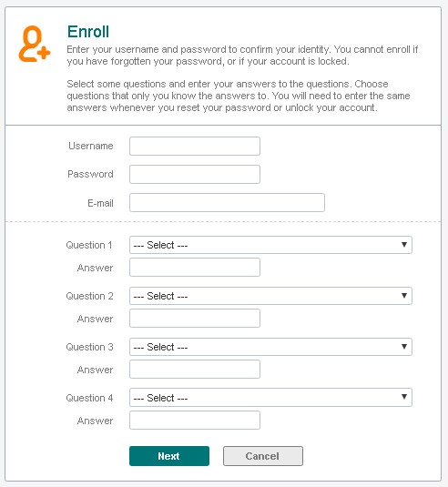Click the Answer input below Question 4
Screen dimensions: 448x487
(x=195, y=421)
